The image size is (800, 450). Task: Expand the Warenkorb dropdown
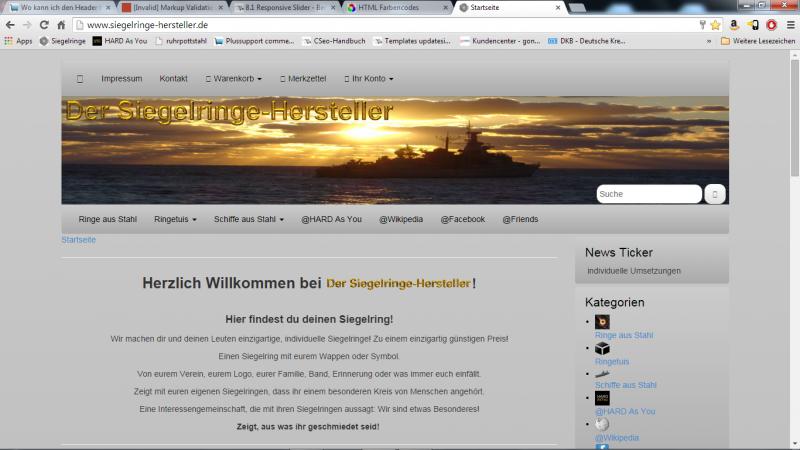[233, 78]
